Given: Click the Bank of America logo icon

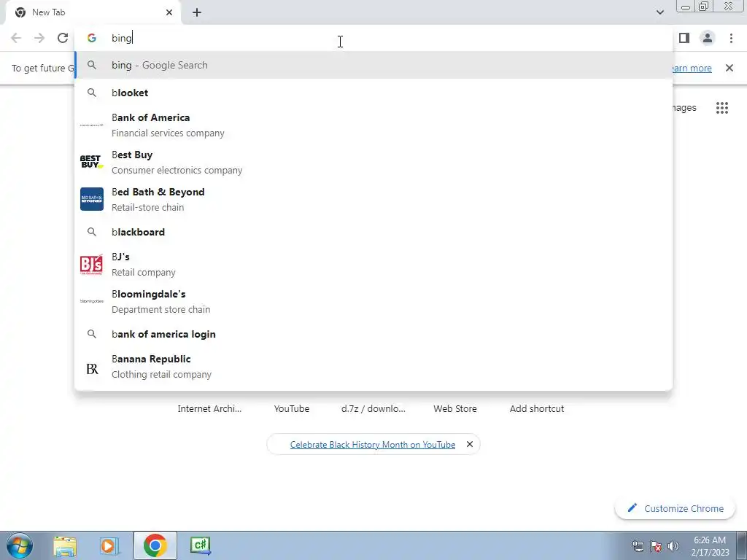Looking at the screenshot, I should [x=91, y=125].
